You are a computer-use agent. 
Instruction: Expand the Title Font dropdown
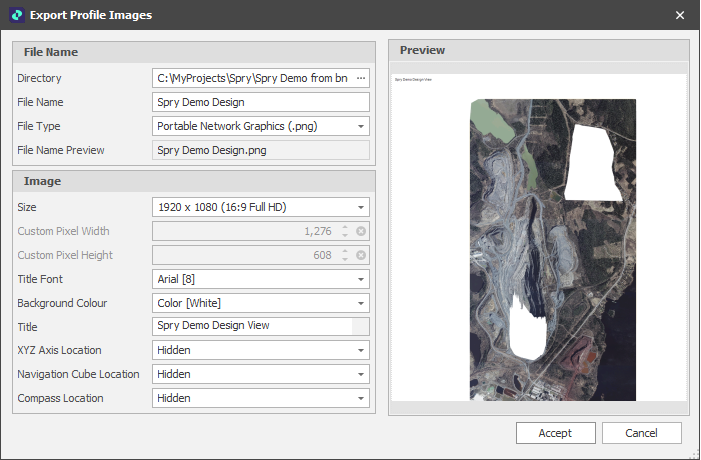pyautogui.click(x=360, y=279)
